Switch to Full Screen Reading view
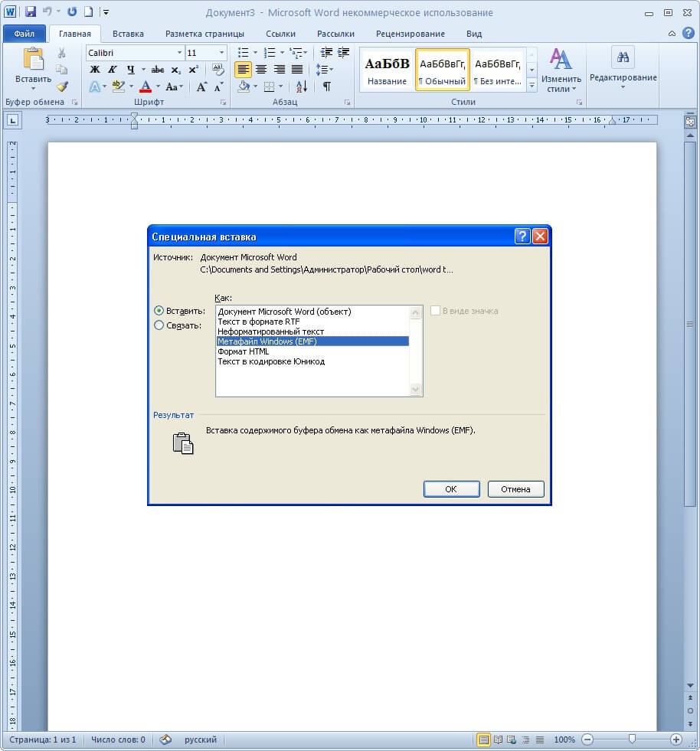 [499, 740]
